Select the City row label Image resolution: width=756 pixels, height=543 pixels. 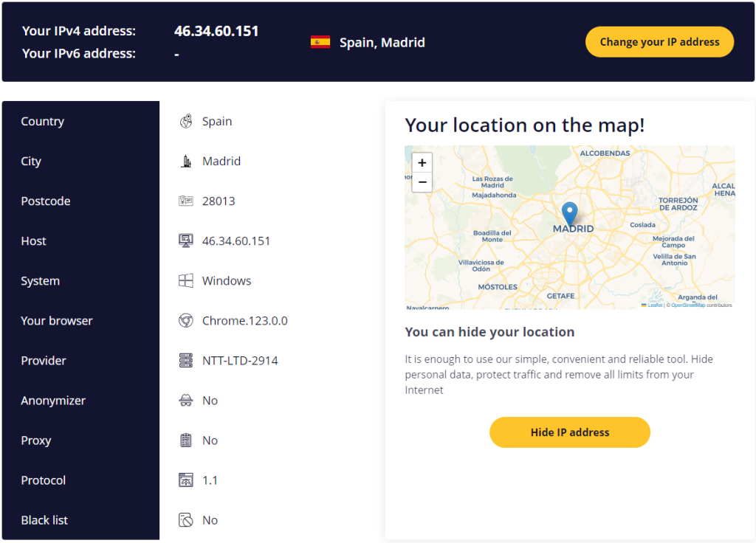pyautogui.click(x=31, y=162)
